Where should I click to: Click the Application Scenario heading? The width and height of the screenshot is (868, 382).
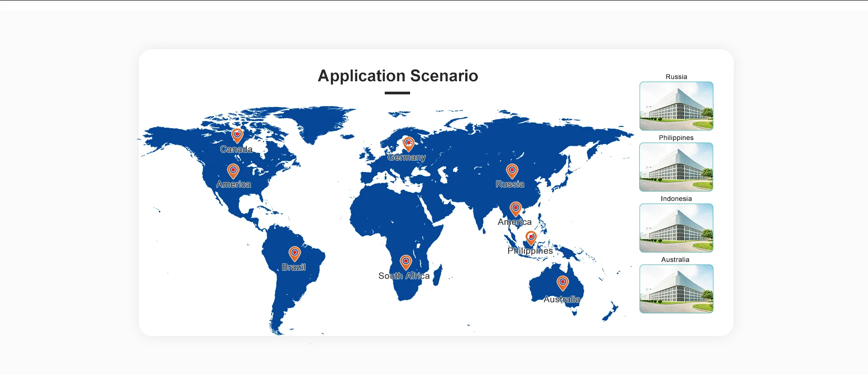click(398, 76)
